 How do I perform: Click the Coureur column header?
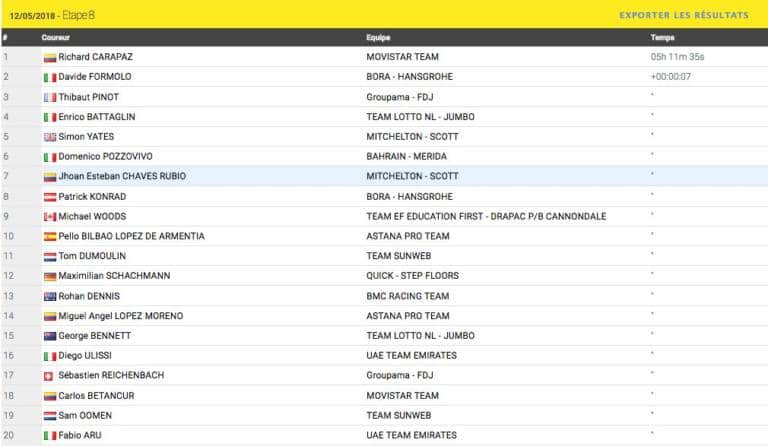55,37
